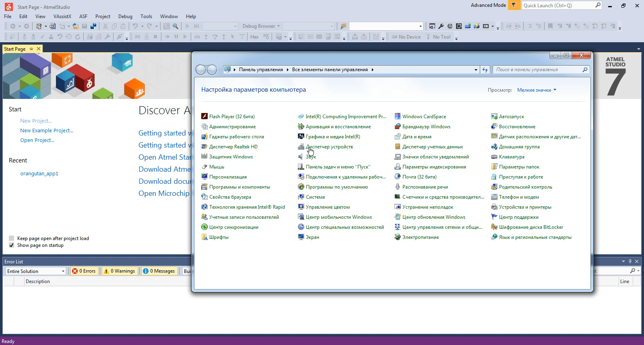Image resolution: width=644 pixels, height=345 pixels.
Task: Toggle the 0 Messages filter
Action: (x=159, y=271)
